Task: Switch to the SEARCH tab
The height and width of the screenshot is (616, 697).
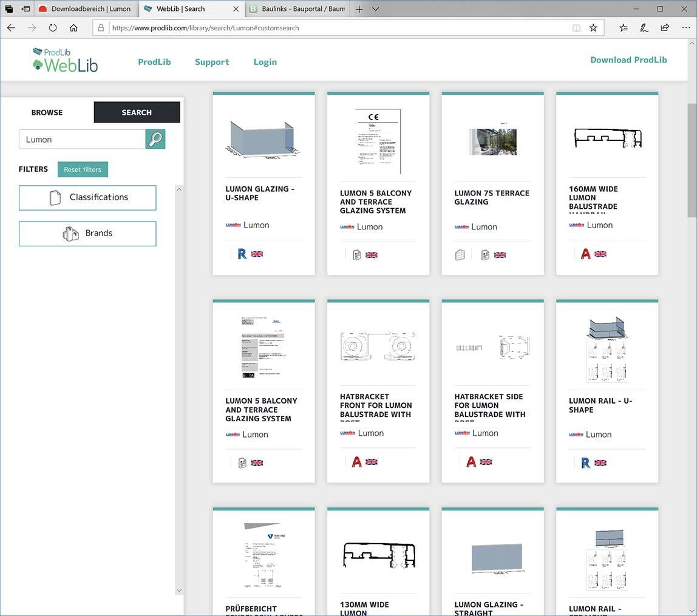Action: 137,112
